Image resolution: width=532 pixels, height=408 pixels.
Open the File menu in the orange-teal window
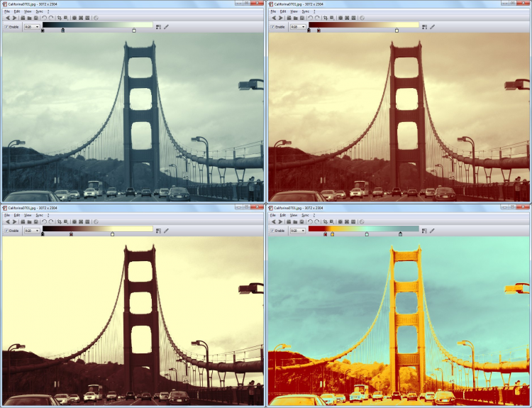click(x=273, y=215)
